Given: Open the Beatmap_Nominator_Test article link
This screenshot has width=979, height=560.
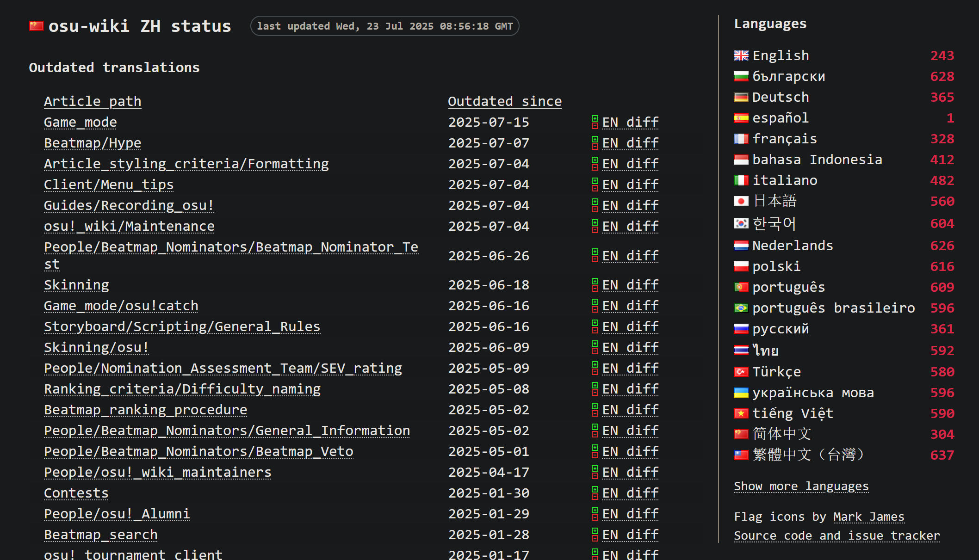Looking at the screenshot, I should [x=231, y=255].
